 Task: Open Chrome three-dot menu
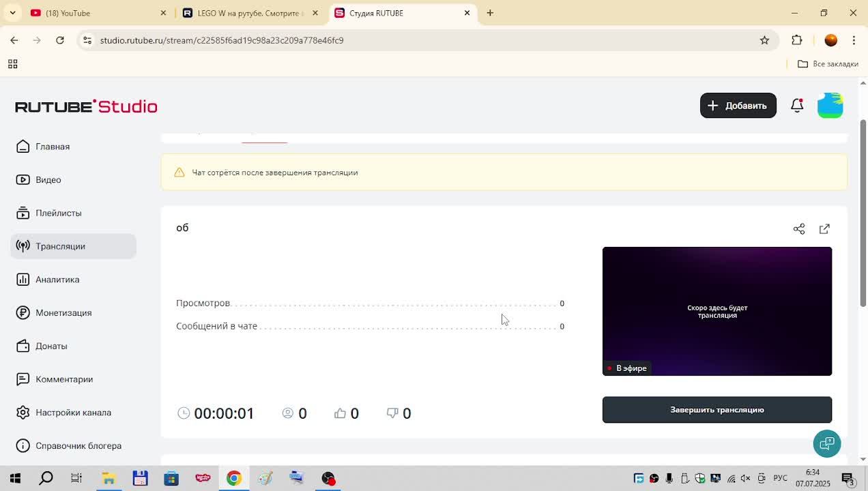(x=854, y=40)
